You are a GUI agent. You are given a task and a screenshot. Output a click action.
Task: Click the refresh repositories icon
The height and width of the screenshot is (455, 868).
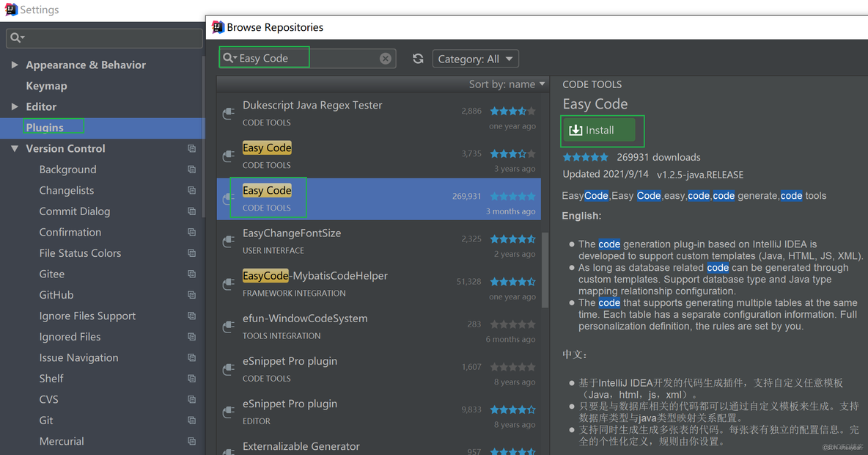(x=418, y=59)
